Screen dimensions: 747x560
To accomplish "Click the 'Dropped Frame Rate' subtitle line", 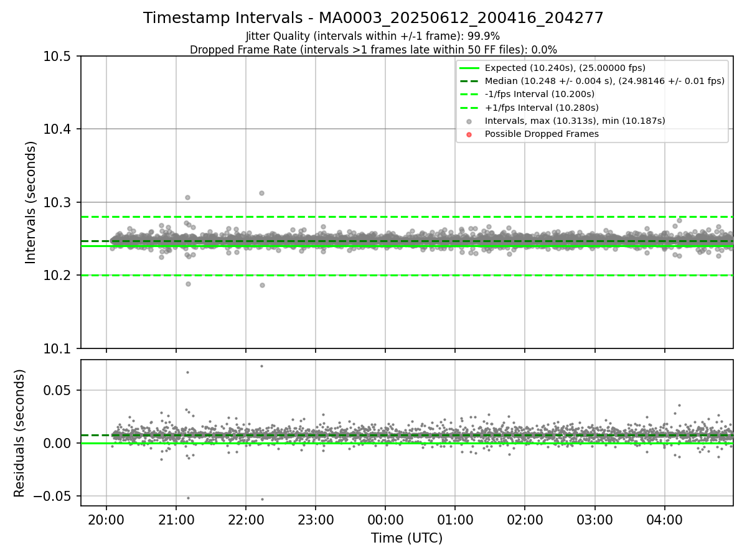I will [374, 50].
